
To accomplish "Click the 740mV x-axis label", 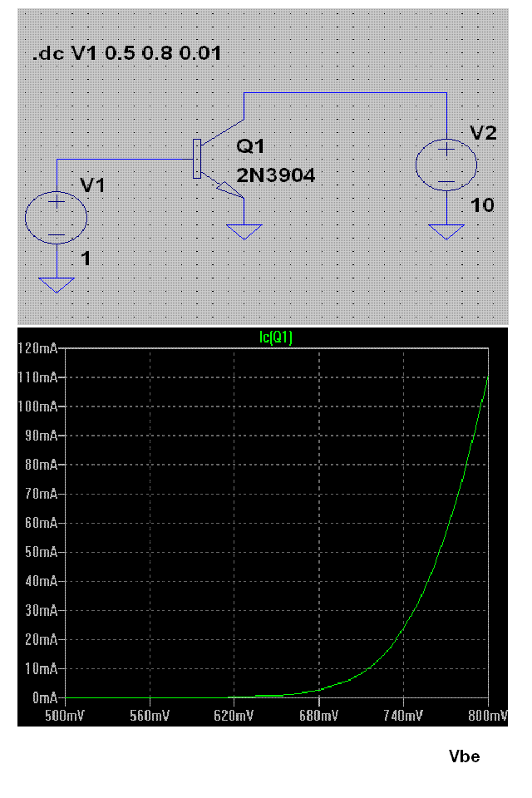I will coord(403,716).
